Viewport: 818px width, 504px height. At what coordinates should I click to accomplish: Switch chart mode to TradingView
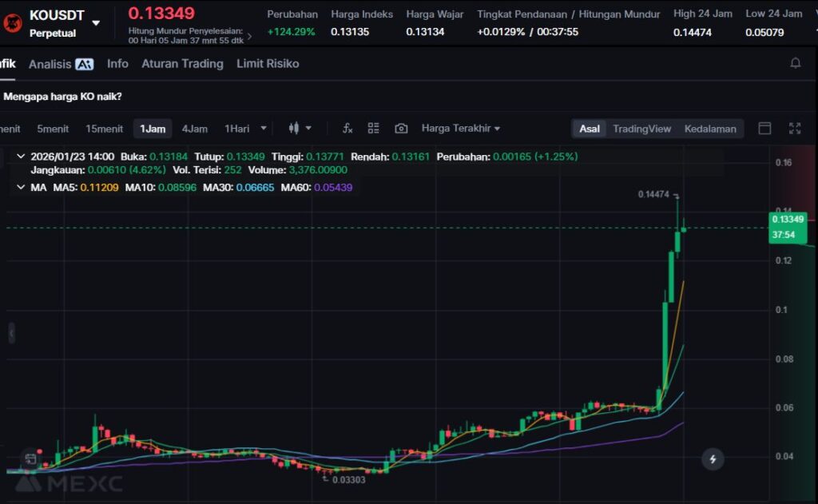pyautogui.click(x=641, y=129)
